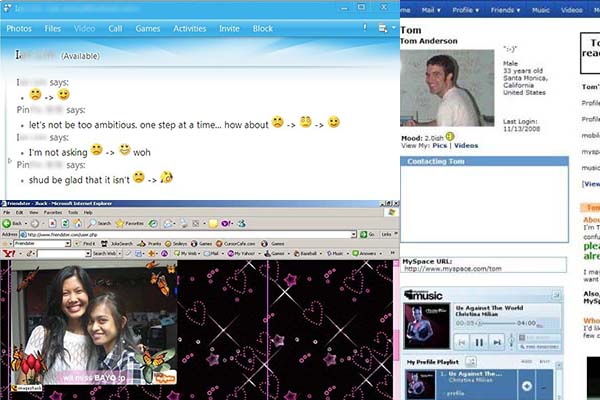Screen dimensions: 600x400
Task: Open the messenger options dropdown arrow top right
Action: pyautogui.click(x=394, y=28)
